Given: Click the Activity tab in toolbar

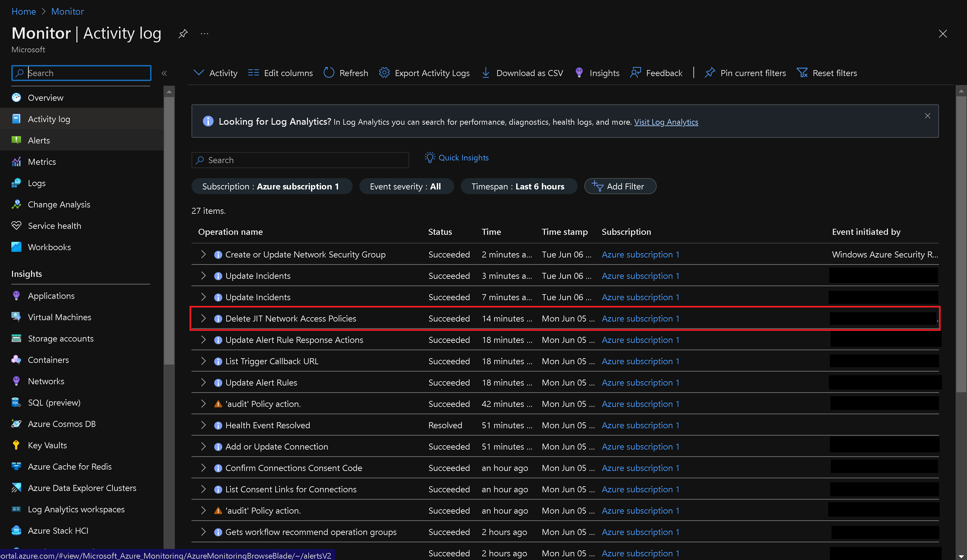Looking at the screenshot, I should pyautogui.click(x=215, y=73).
